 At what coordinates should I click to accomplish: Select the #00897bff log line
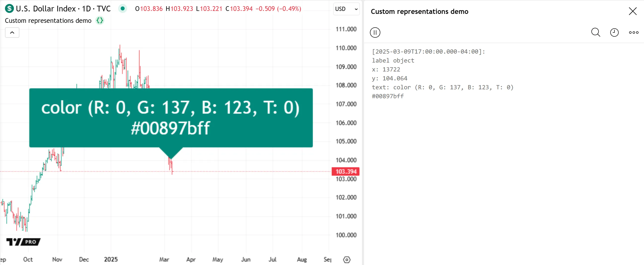pyautogui.click(x=388, y=96)
